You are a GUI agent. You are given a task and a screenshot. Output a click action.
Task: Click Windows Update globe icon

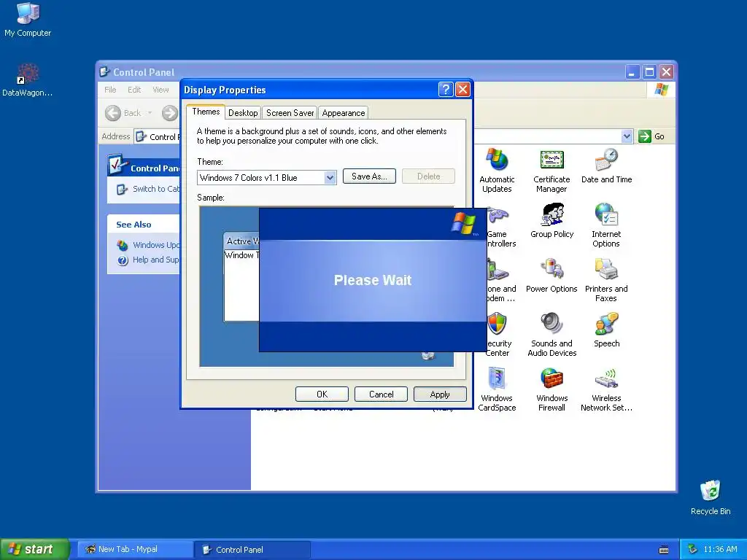tap(123, 245)
